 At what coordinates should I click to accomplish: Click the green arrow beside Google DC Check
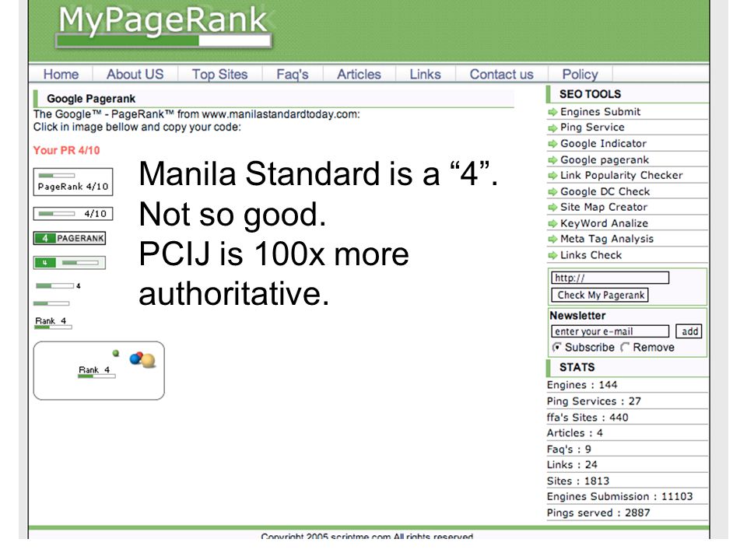point(552,192)
